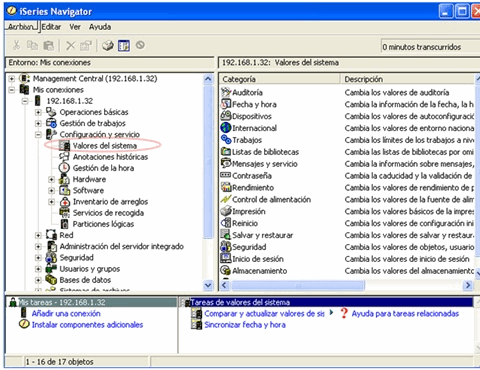Viewport: 480px width, 370px height.
Task: Click the Descripción column header
Action: pos(408,79)
